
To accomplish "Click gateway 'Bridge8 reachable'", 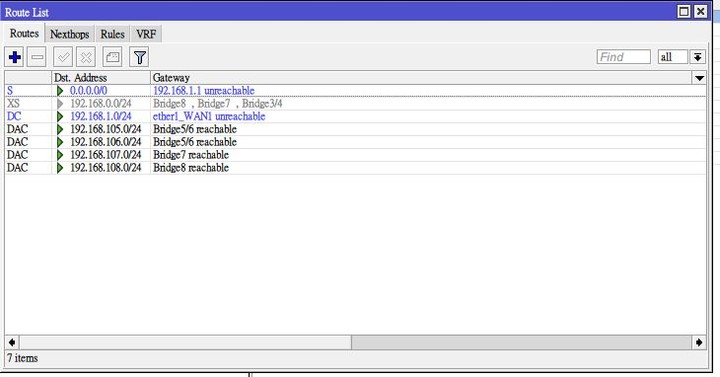I will [x=191, y=168].
